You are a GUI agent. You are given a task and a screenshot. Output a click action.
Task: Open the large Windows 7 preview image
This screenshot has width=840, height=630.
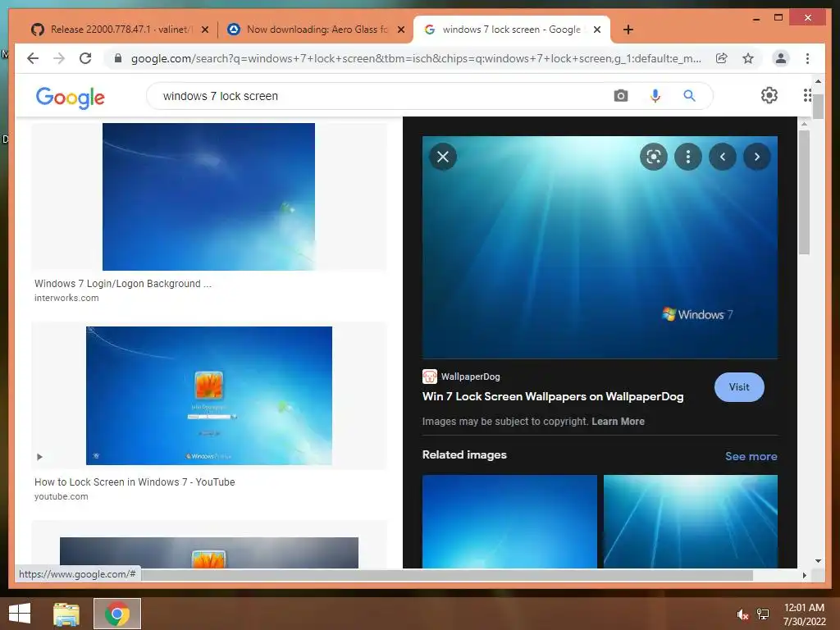600,247
